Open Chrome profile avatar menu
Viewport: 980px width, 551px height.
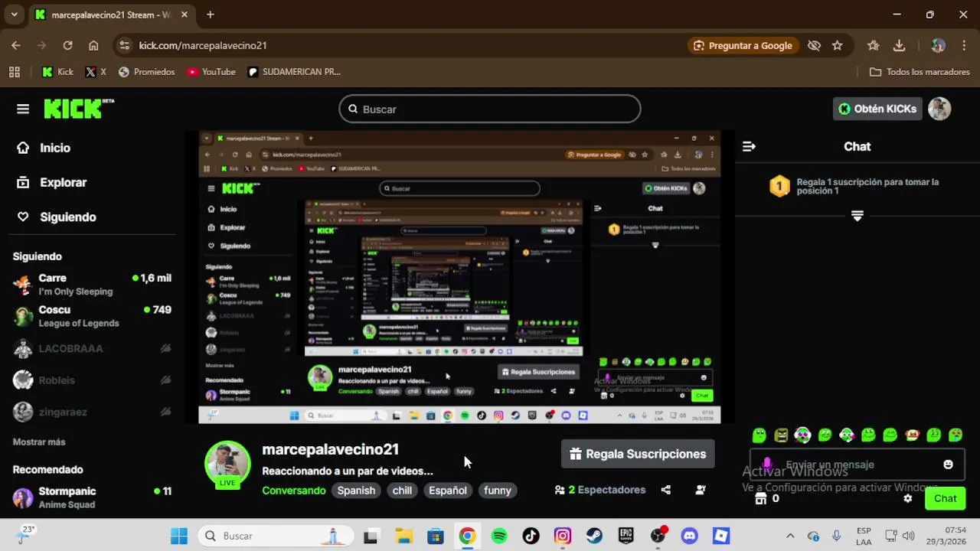pyautogui.click(x=938, y=45)
